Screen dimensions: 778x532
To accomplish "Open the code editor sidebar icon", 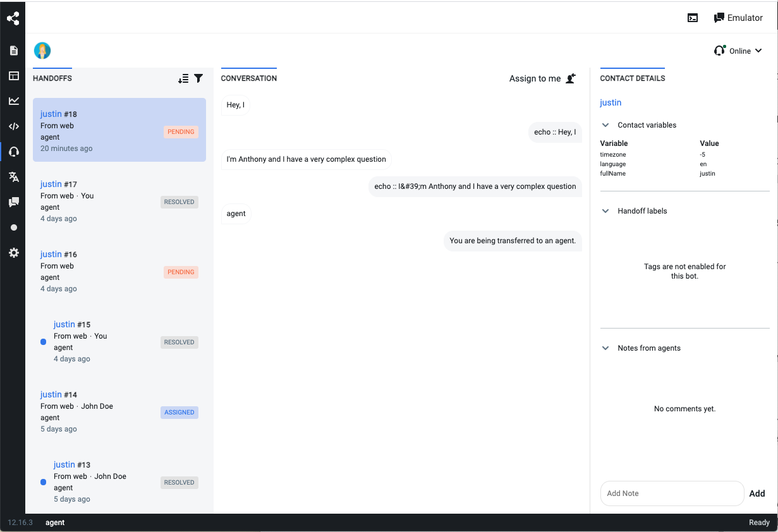I will pos(14,126).
